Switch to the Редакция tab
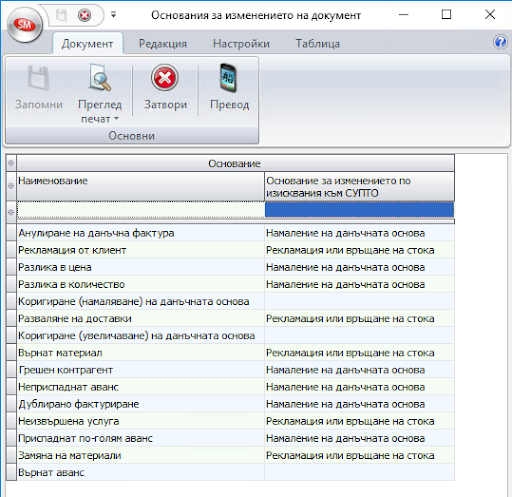This screenshot has width=512, height=497. tap(163, 44)
